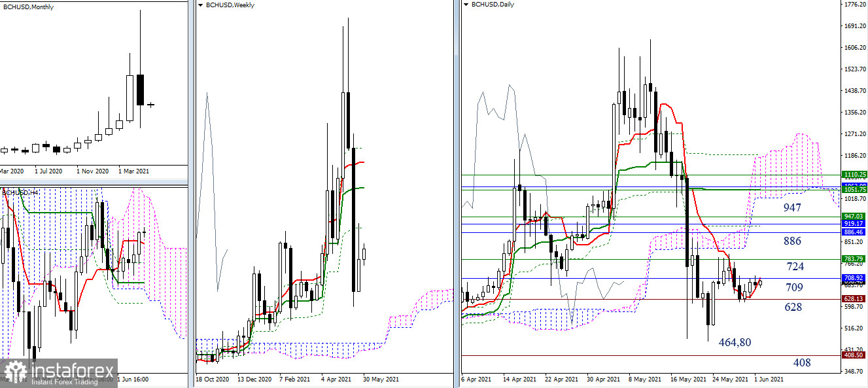Click the 408 level annotation on the Daily chart
The image size is (868, 388).
pyautogui.click(x=802, y=362)
